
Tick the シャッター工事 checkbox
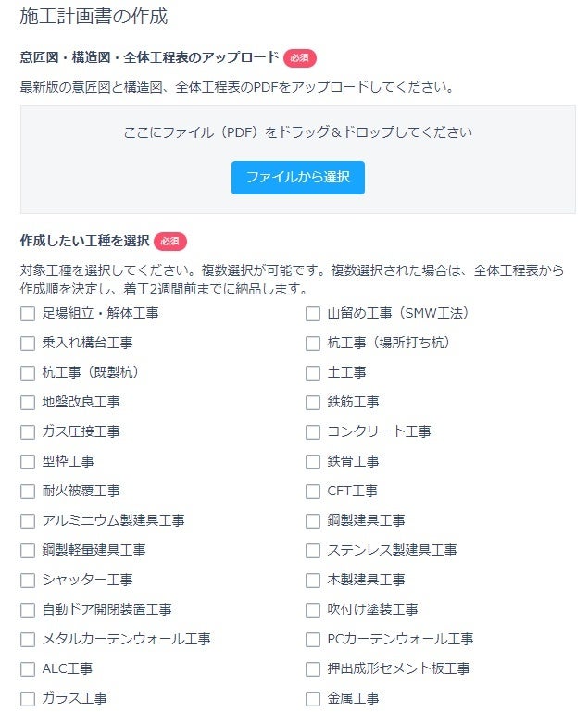[28, 581]
